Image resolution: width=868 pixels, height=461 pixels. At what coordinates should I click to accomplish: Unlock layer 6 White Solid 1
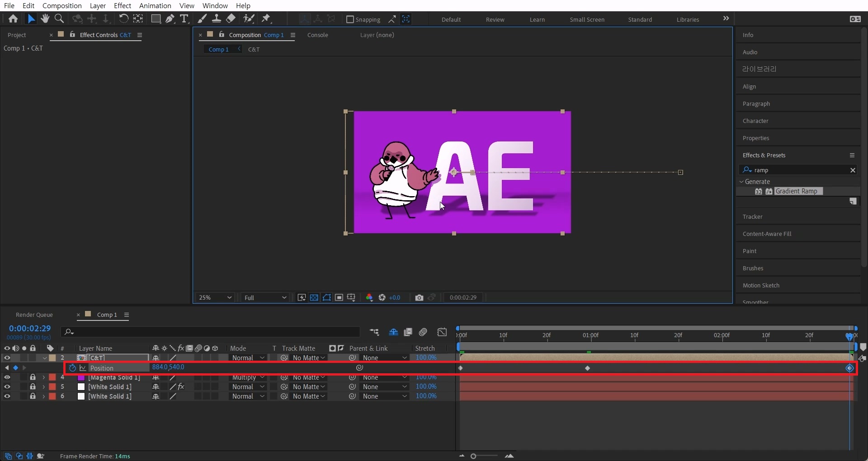[33, 396]
